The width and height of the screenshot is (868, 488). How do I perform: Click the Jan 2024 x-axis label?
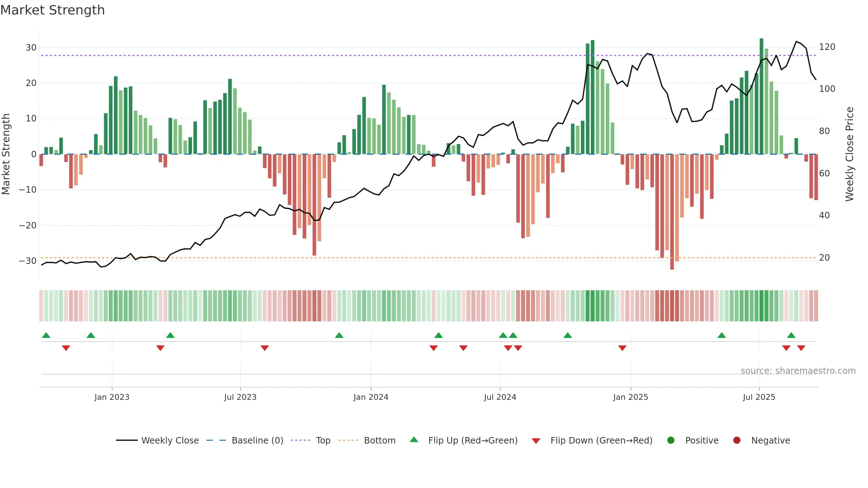[371, 397]
